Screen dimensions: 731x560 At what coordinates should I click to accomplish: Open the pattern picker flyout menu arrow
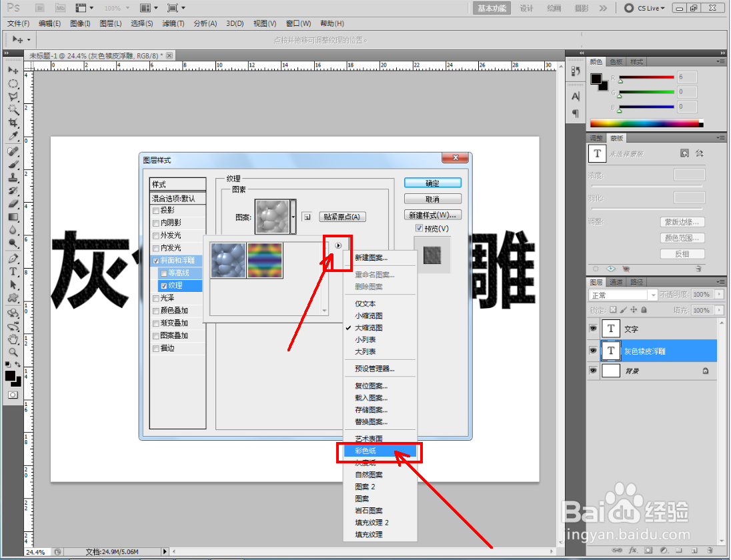(x=338, y=245)
